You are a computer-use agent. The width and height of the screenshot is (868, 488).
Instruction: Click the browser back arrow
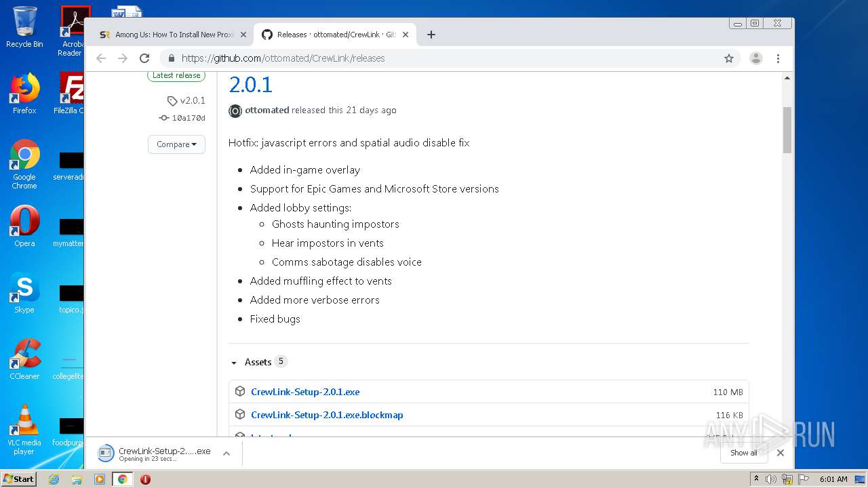101,58
